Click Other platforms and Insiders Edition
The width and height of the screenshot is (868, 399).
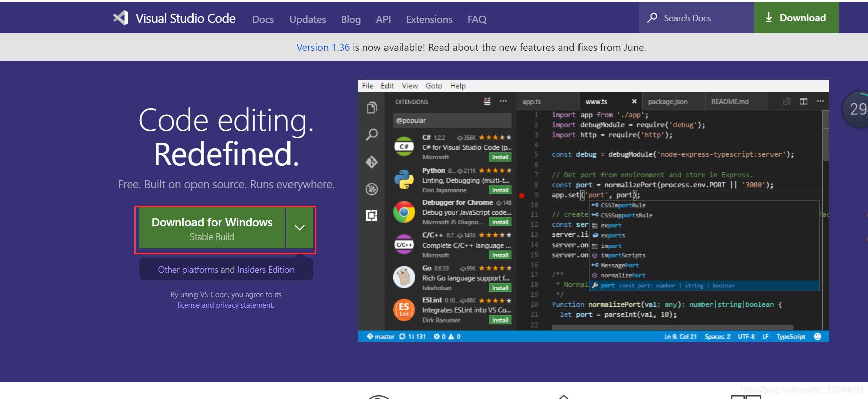coord(226,269)
